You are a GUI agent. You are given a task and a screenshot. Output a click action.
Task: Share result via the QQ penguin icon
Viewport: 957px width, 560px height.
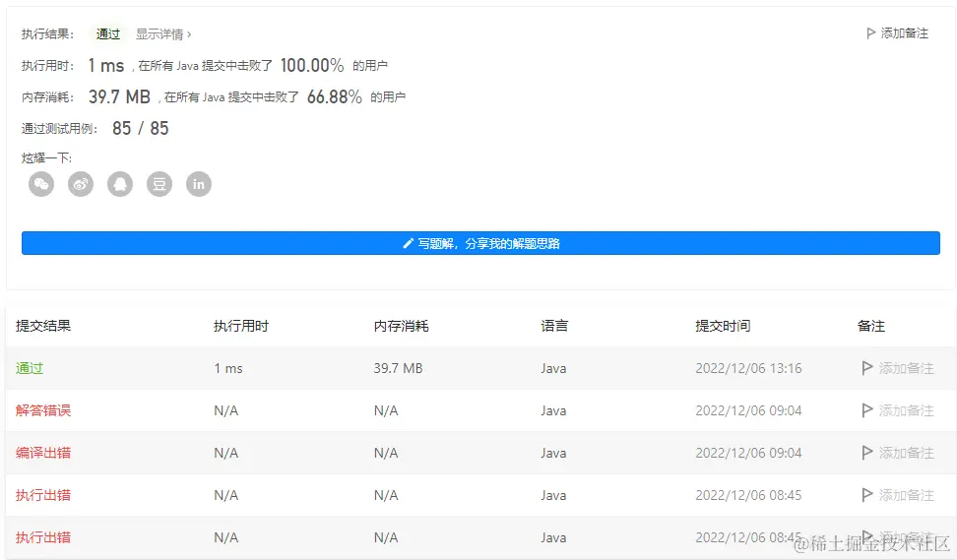coord(120,184)
